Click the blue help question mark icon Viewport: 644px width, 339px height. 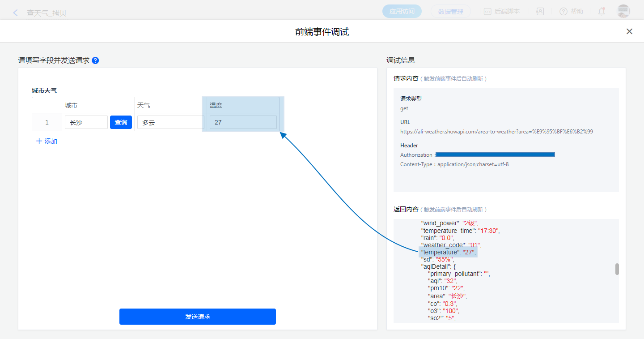coord(95,60)
